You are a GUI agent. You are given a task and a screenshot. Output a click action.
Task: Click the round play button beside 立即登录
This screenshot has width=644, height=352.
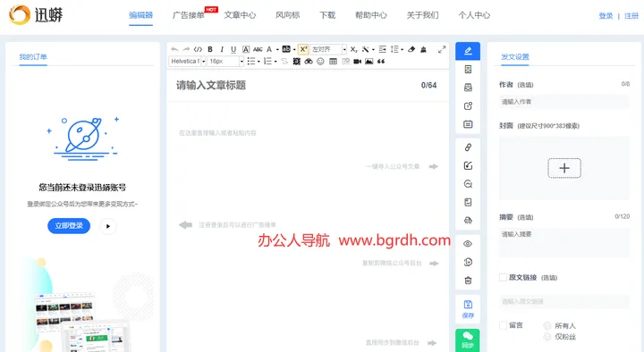click(108, 226)
